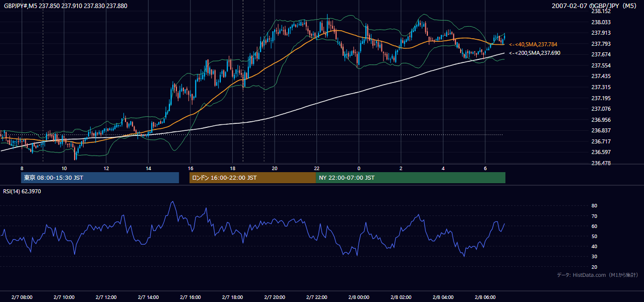Click the HistData.com data source credit
The height and width of the screenshot is (302, 644).
(x=598, y=275)
